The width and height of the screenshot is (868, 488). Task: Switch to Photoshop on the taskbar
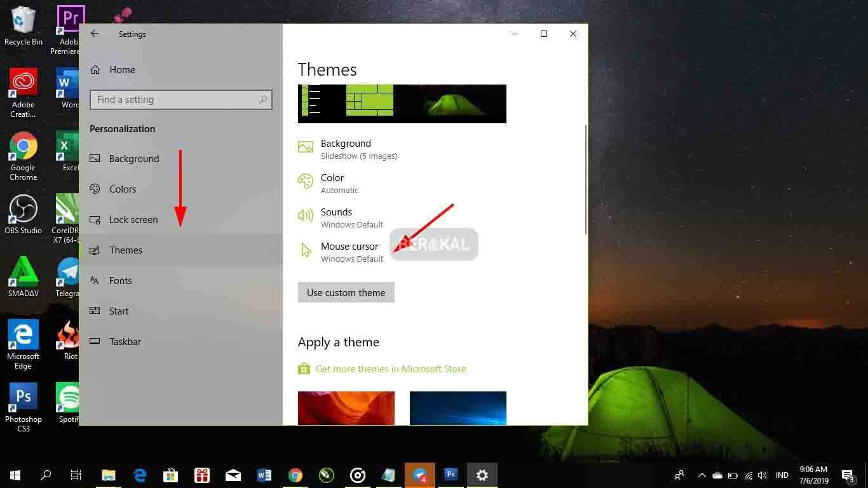coord(451,475)
